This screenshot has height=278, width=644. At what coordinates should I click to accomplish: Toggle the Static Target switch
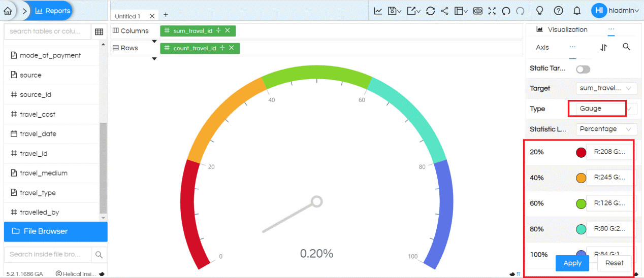click(583, 68)
